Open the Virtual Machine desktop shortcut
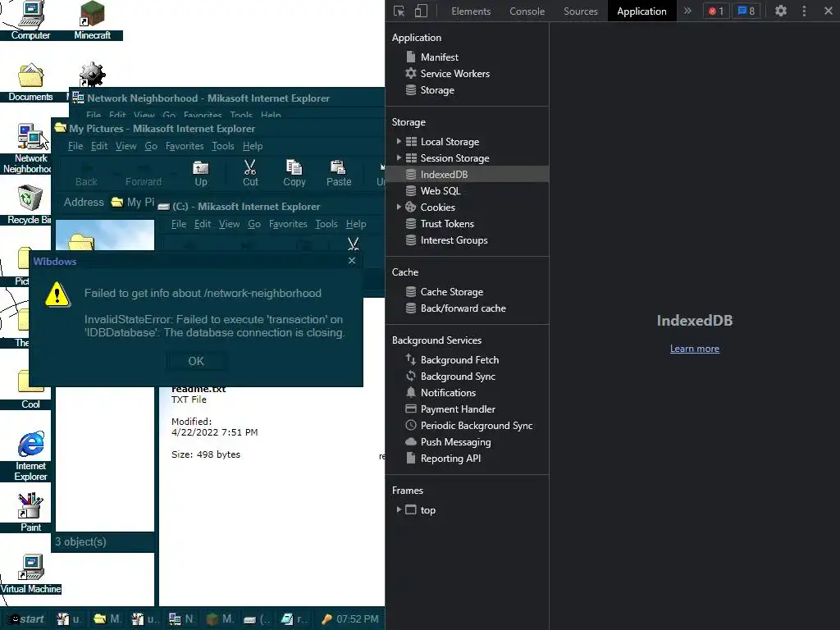 pos(30,574)
